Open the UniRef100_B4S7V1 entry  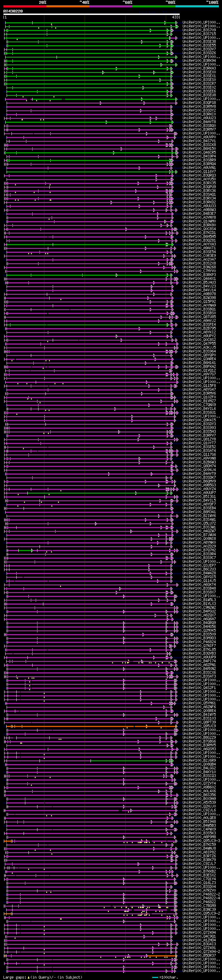point(199,141)
